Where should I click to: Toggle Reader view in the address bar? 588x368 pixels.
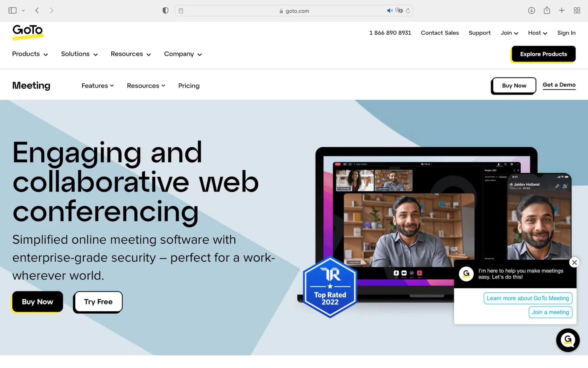click(x=181, y=10)
